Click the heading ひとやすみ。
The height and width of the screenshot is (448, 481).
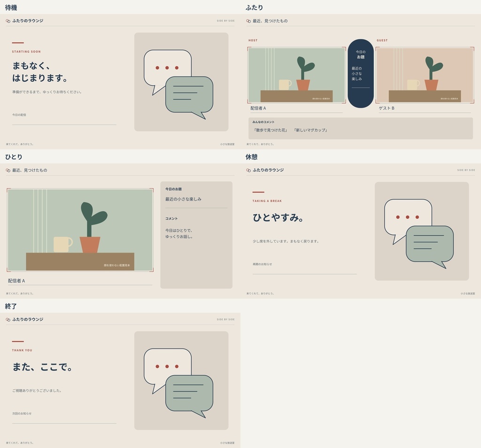point(278,217)
